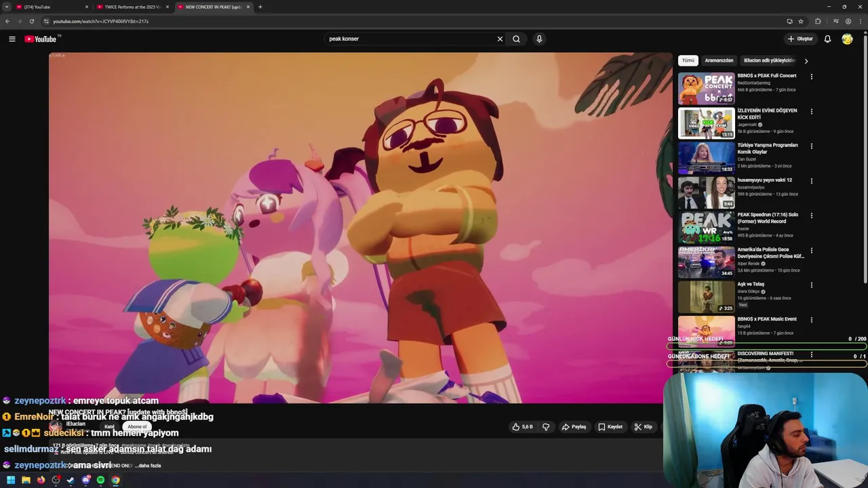Click the video player area
This screenshot has height=488, width=868.
coord(360,228)
